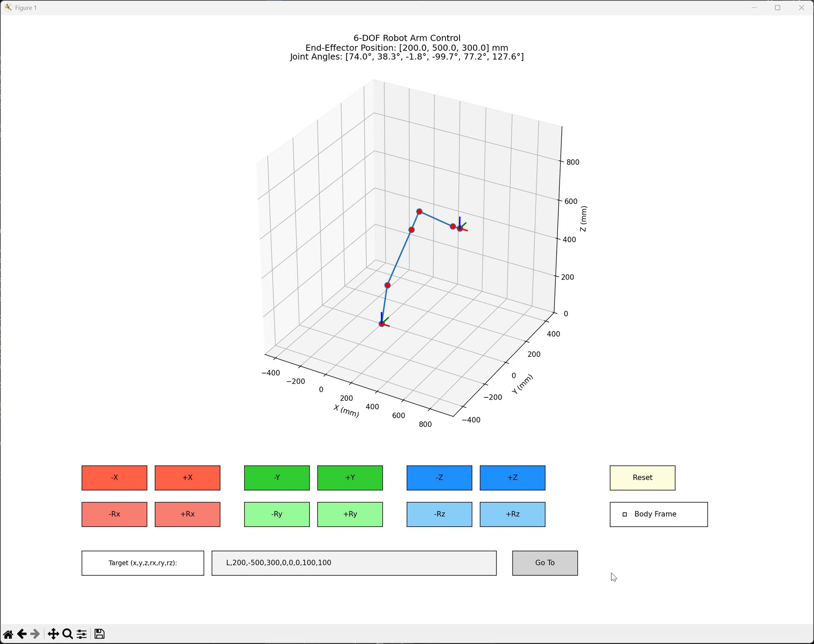Click the +Rz rotation button
The image size is (814, 644).
pyautogui.click(x=513, y=514)
